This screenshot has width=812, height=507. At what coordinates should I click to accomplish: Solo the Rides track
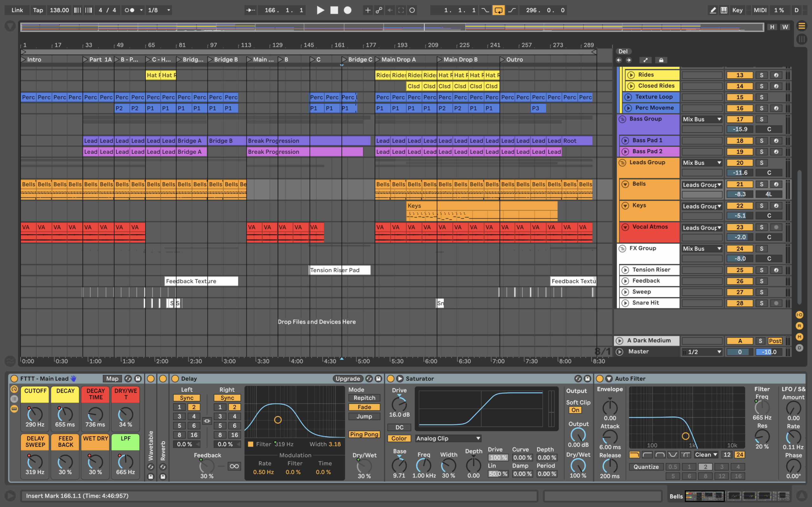click(761, 75)
